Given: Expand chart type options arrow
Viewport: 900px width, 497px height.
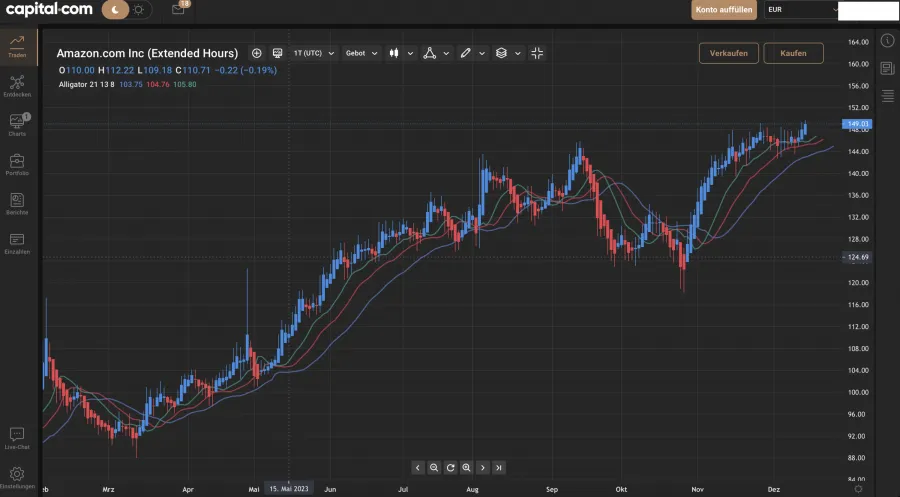Looking at the screenshot, I should [x=410, y=53].
